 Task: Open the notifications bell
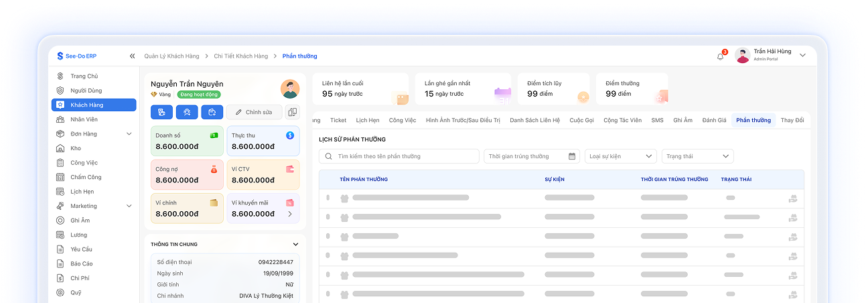tap(721, 56)
